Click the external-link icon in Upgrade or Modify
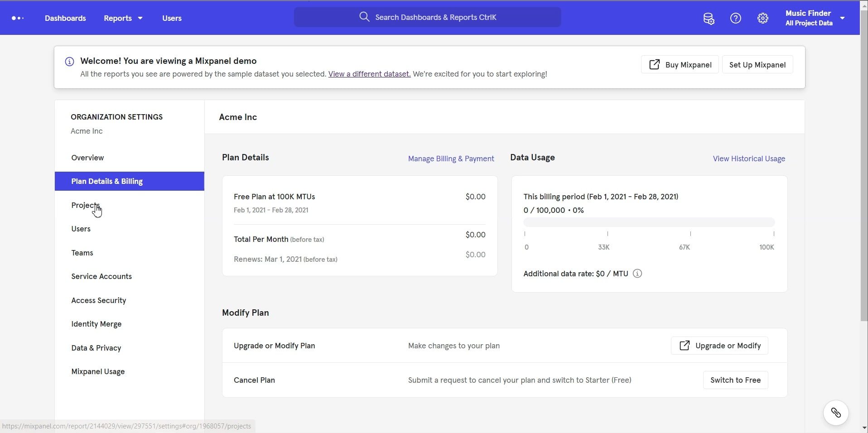The height and width of the screenshot is (433, 868). [685, 345]
